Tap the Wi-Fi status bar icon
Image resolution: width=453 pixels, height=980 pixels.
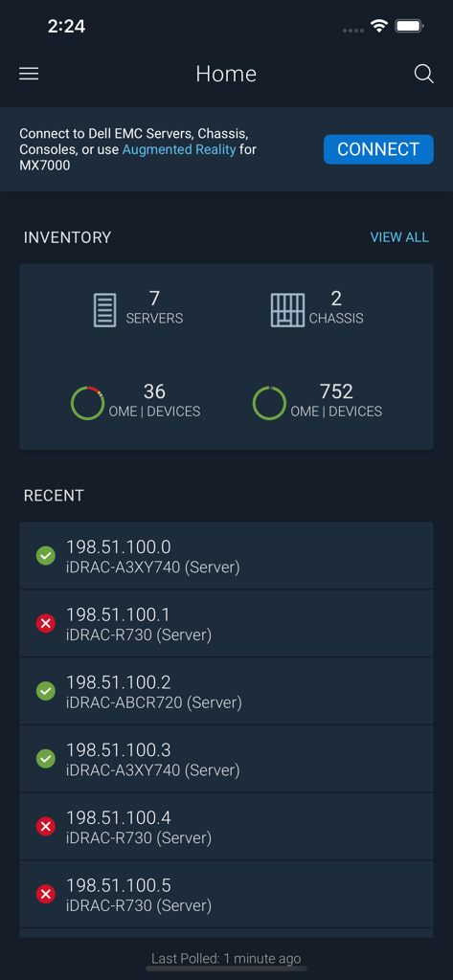[x=378, y=26]
